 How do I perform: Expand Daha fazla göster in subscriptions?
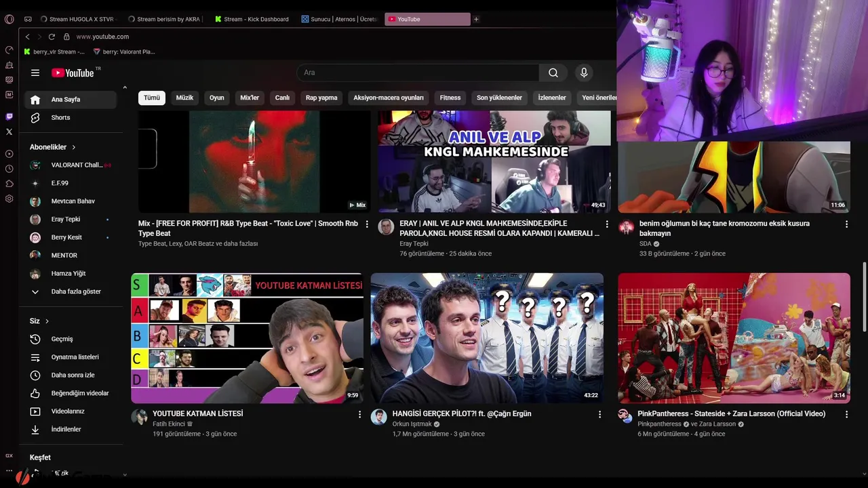(x=71, y=291)
